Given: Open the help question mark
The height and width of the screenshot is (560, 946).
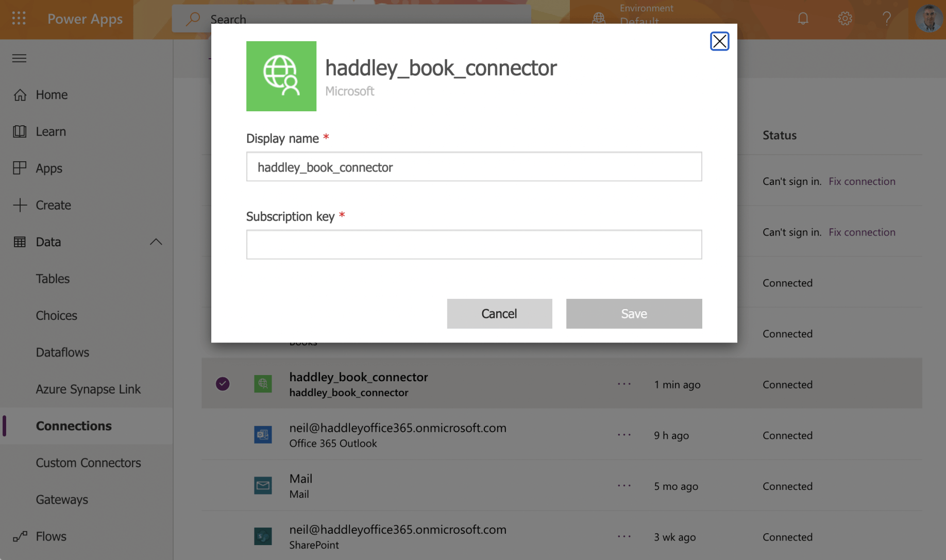Looking at the screenshot, I should point(887,19).
